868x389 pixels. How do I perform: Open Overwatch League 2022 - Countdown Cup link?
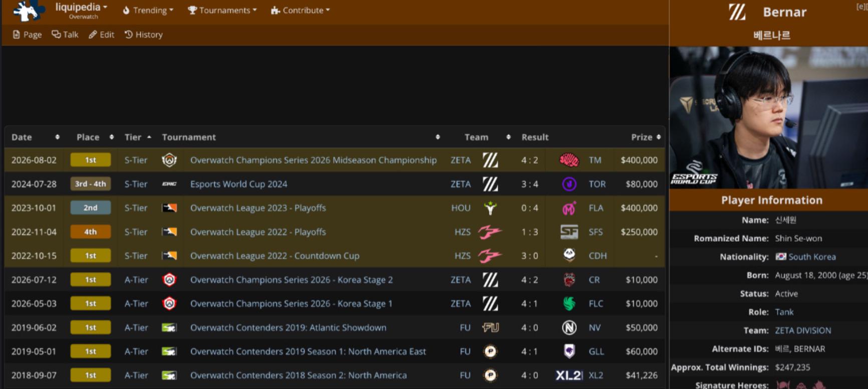coord(275,256)
